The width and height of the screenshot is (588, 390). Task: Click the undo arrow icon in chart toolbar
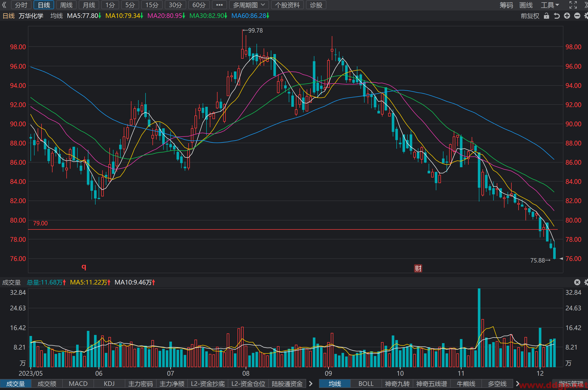pyautogui.click(x=556, y=16)
